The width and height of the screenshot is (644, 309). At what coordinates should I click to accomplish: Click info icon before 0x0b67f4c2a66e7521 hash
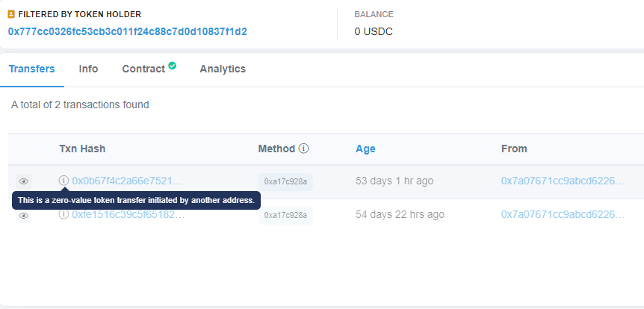[x=64, y=180]
